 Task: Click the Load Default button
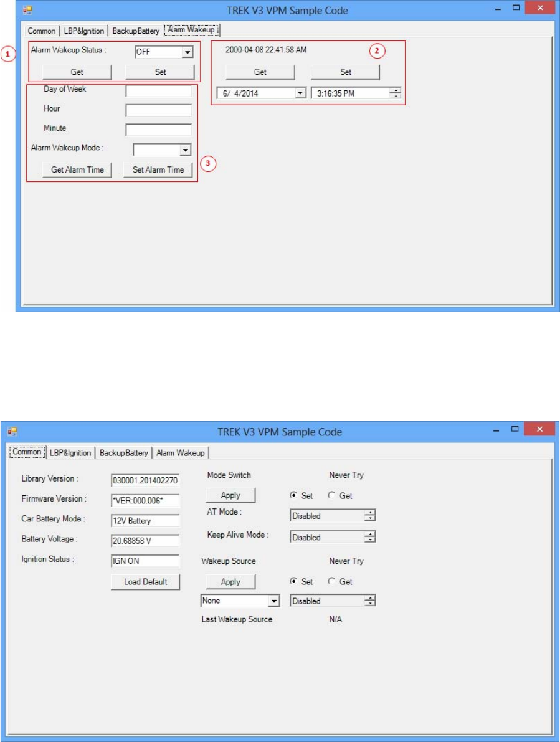click(146, 582)
